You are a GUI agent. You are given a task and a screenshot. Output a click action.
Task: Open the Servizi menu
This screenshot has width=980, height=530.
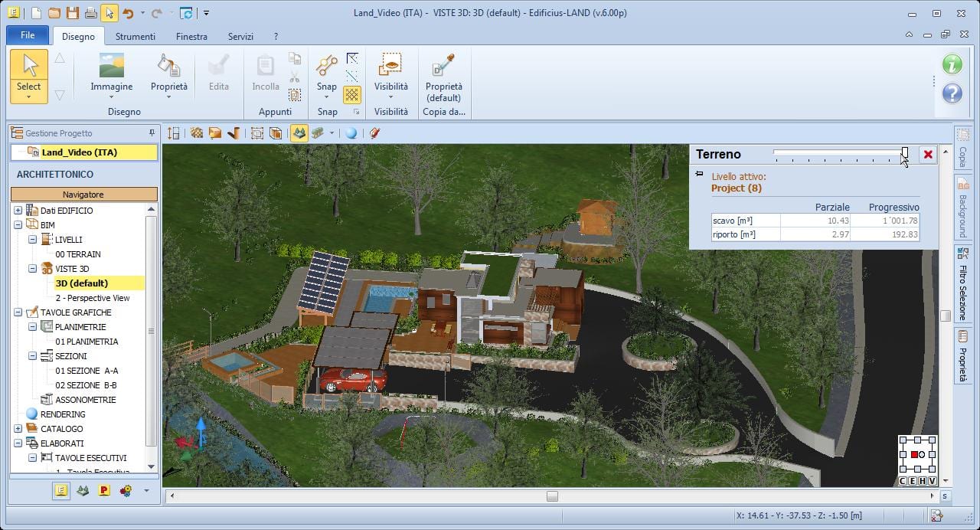pos(240,36)
